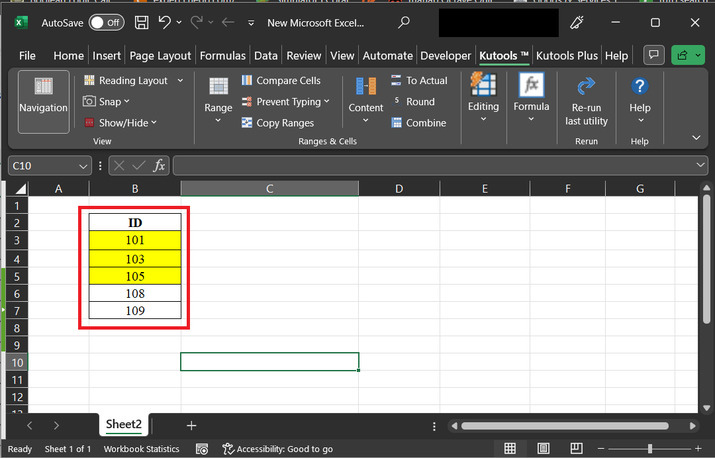Open the Prevent Typing dropdown
715x458 pixels.
pyautogui.click(x=327, y=101)
